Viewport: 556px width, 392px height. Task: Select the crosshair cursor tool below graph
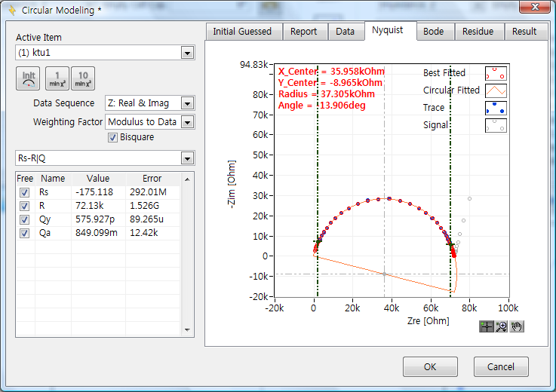pos(487,326)
